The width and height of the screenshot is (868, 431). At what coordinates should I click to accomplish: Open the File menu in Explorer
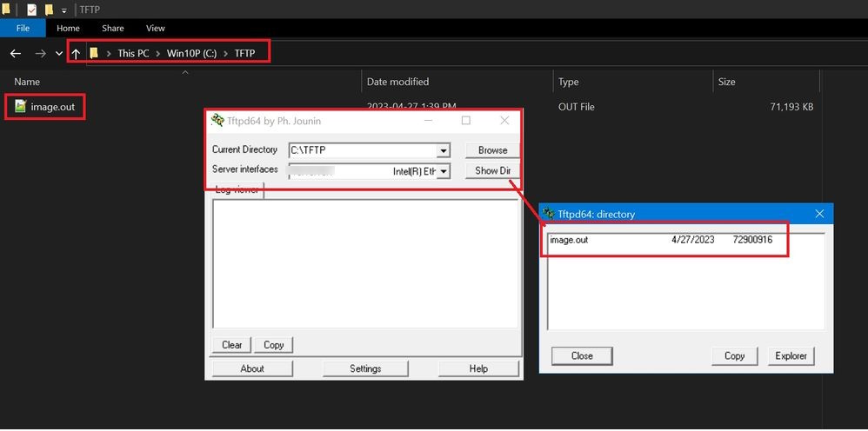pos(23,28)
